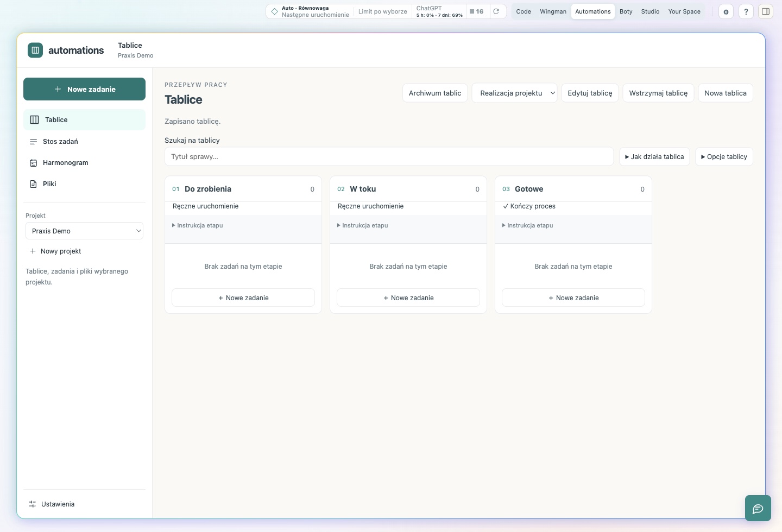Select the Automations tab
This screenshot has width=782, height=532.
(x=593, y=11)
